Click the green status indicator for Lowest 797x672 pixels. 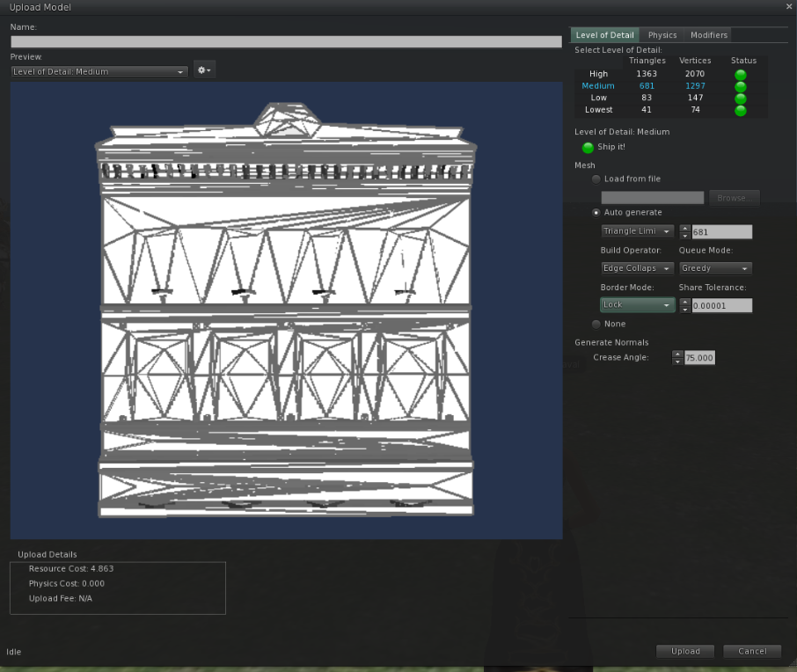click(x=740, y=110)
